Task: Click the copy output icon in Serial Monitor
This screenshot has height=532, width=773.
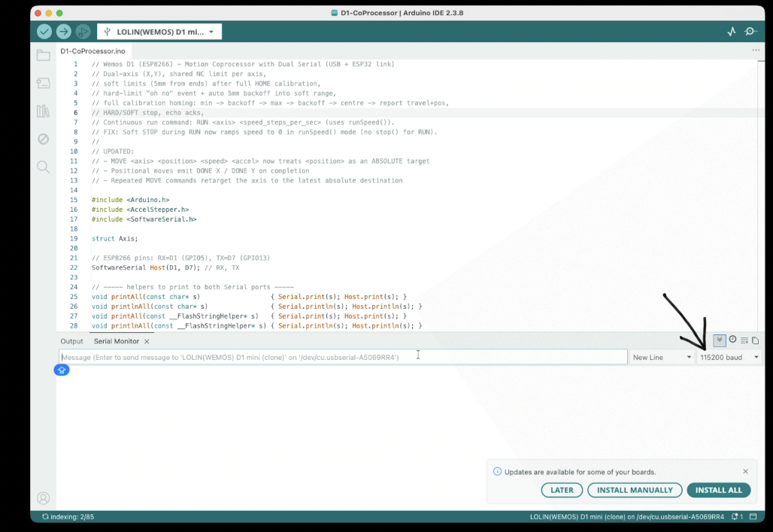Action: [755, 340]
